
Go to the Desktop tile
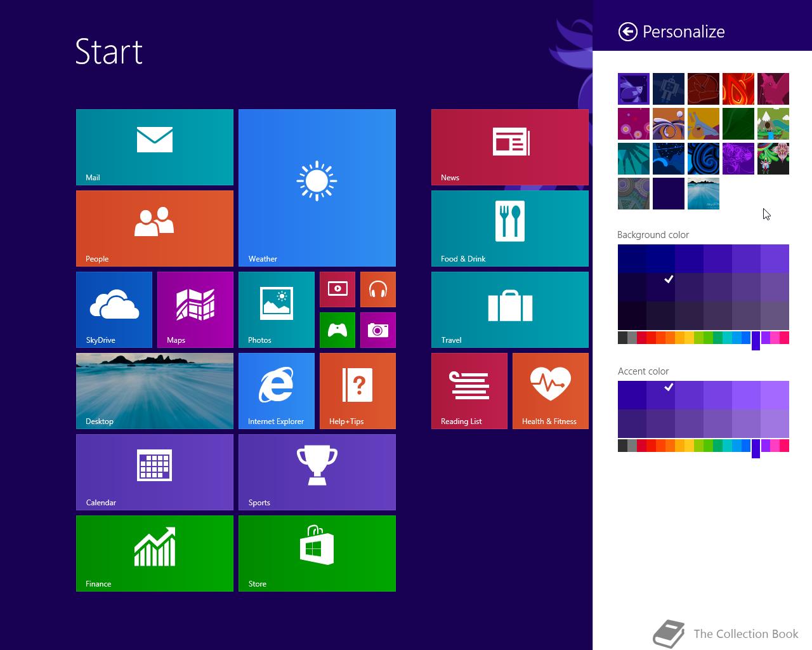click(155, 391)
